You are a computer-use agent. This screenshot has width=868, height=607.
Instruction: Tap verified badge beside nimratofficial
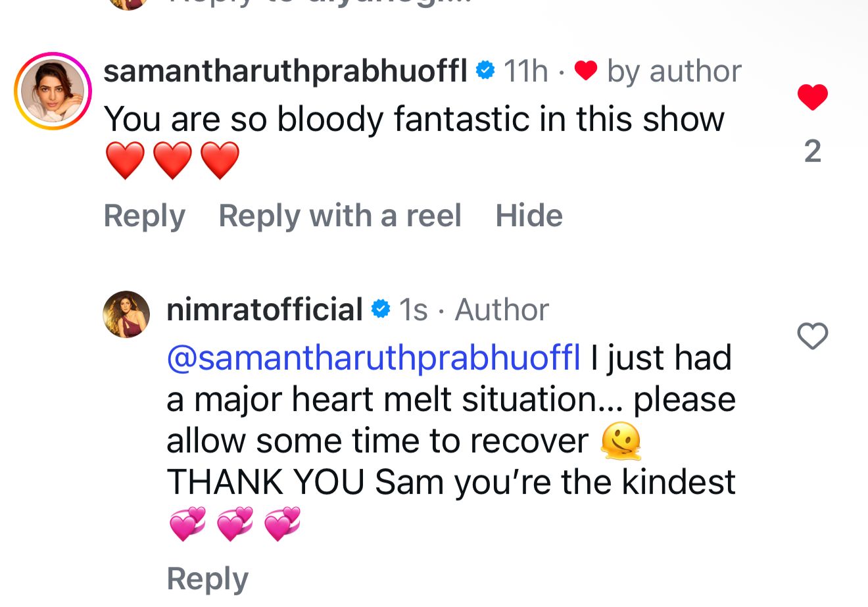(381, 309)
